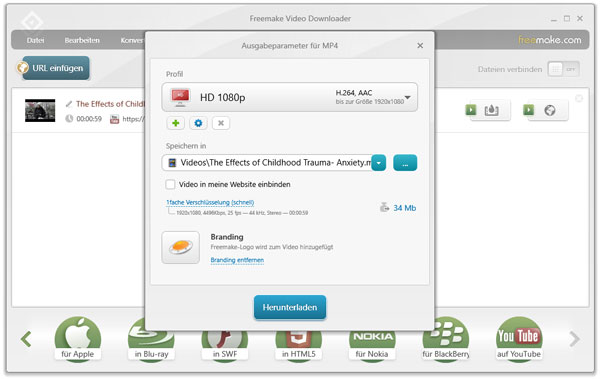Go to previous formats with left arrow

click(26, 339)
